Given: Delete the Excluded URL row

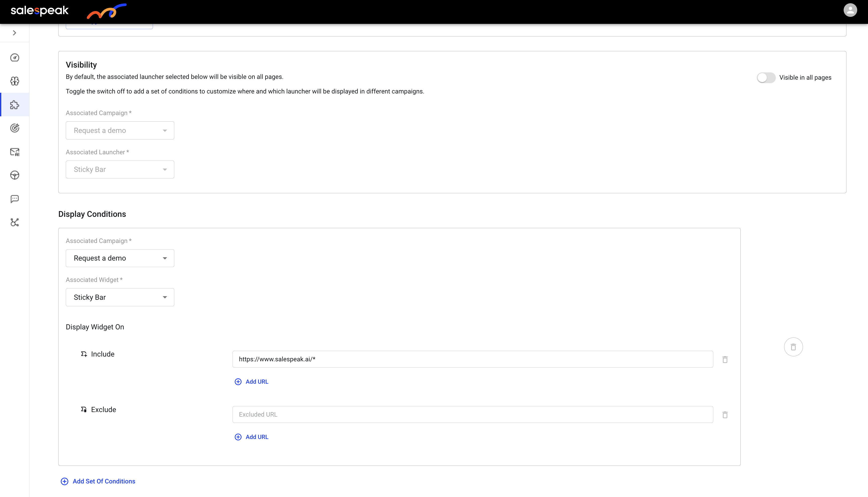Looking at the screenshot, I should (x=725, y=415).
